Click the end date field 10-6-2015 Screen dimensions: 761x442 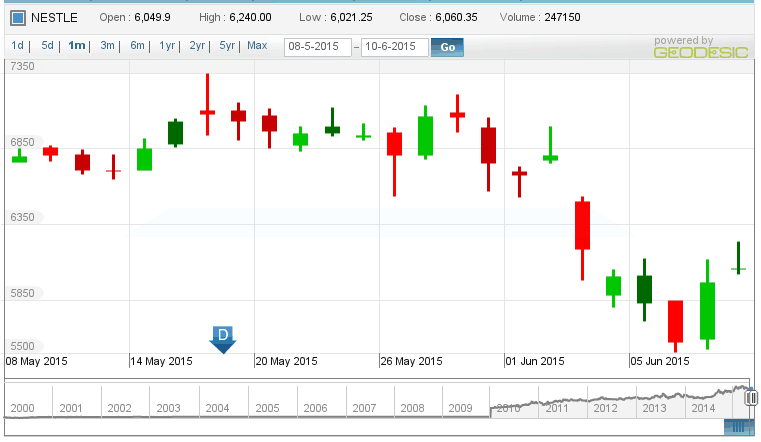pos(395,47)
